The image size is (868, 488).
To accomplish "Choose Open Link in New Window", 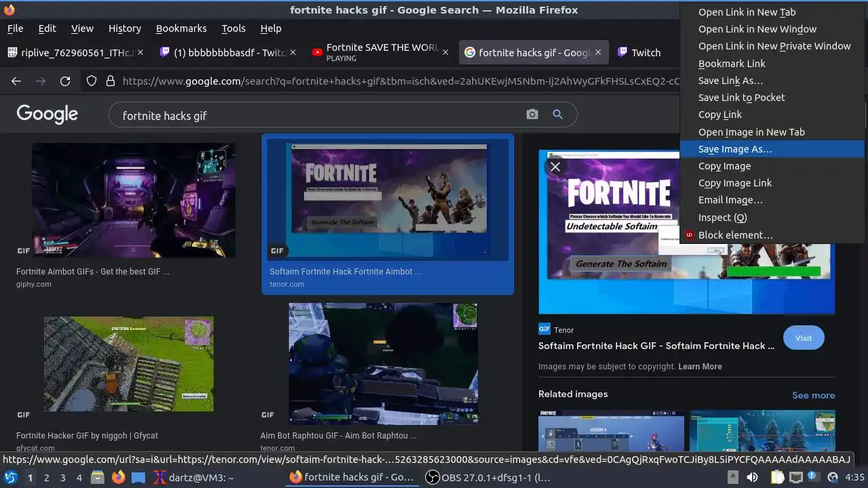I will (x=772, y=29).
